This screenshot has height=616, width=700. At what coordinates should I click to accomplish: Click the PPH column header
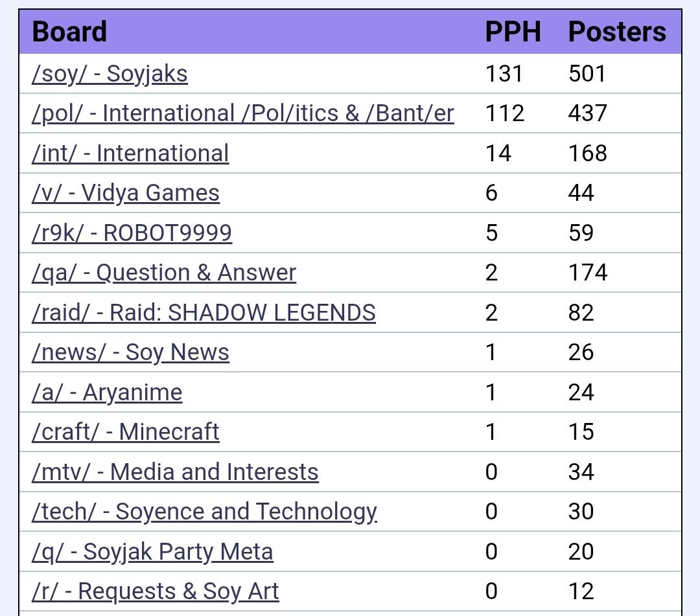click(x=513, y=32)
